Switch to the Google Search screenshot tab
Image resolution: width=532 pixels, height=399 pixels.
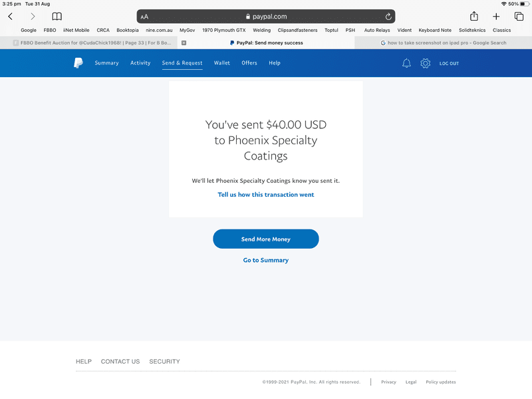pos(443,43)
